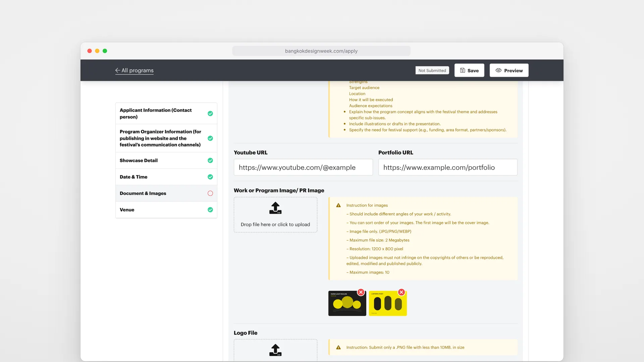Click 'Maximum images: 10' text
This screenshot has height=362, width=644.
point(369,273)
